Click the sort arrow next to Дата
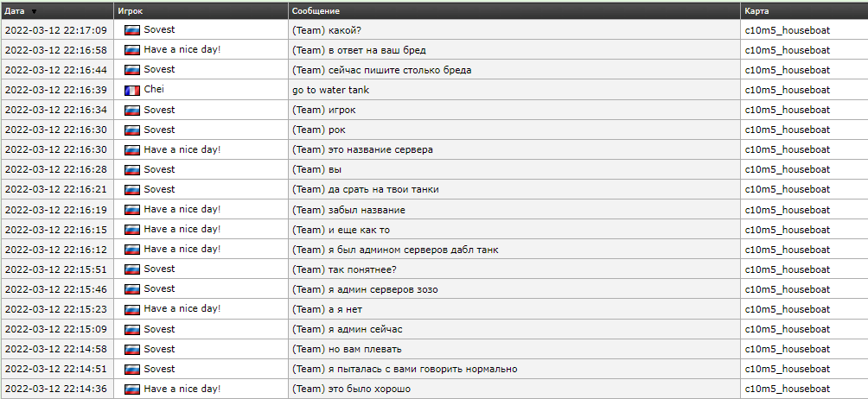 34,11
